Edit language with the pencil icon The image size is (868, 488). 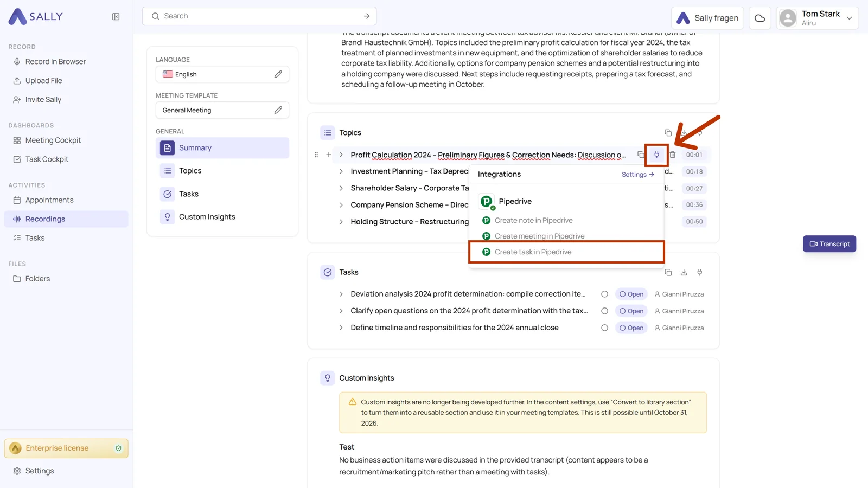pos(278,74)
